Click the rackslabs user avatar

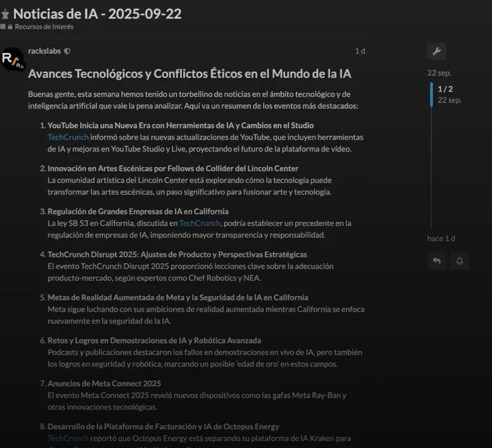(x=13, y=60)
